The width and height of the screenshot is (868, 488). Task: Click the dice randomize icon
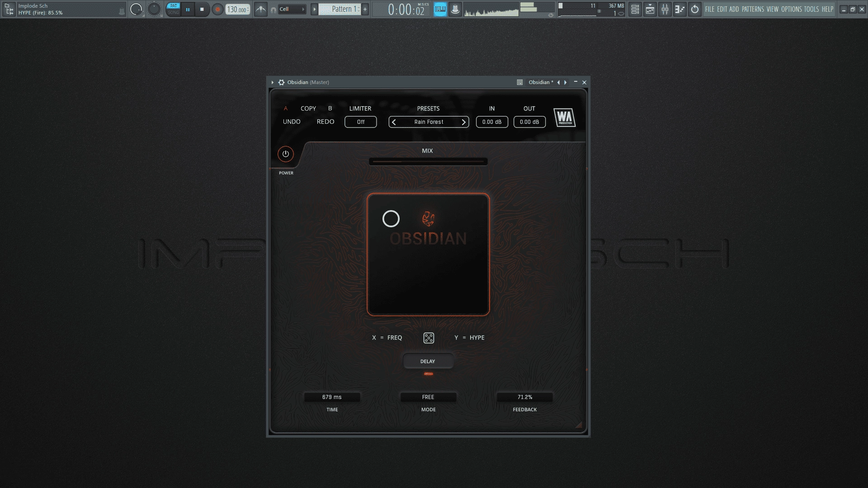(x=429, y=338)
